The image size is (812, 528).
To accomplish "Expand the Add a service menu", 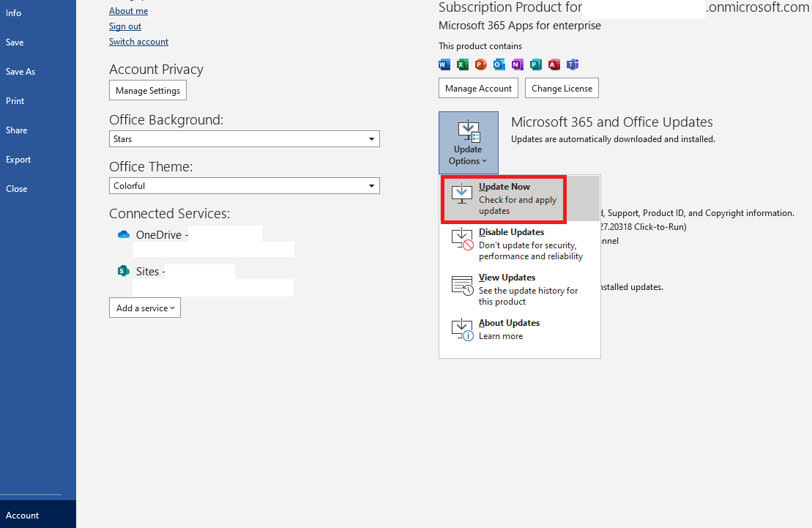I will tap(145, 308).
